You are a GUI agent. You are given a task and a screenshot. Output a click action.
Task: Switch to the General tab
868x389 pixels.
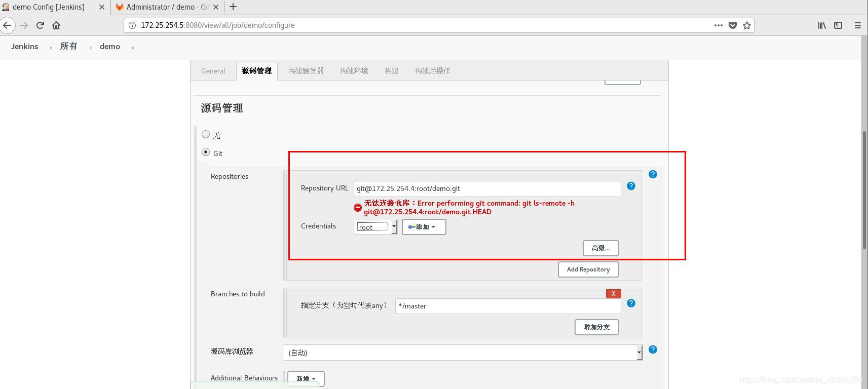213,71
